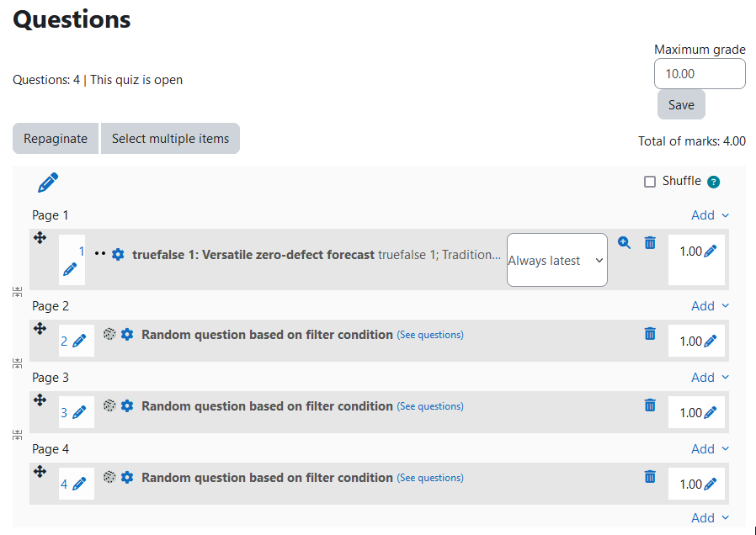Image resolution: width=756 pixels, height=535 pixels.
Task: Open See questions link for question 3
Action: click(430, 406)
